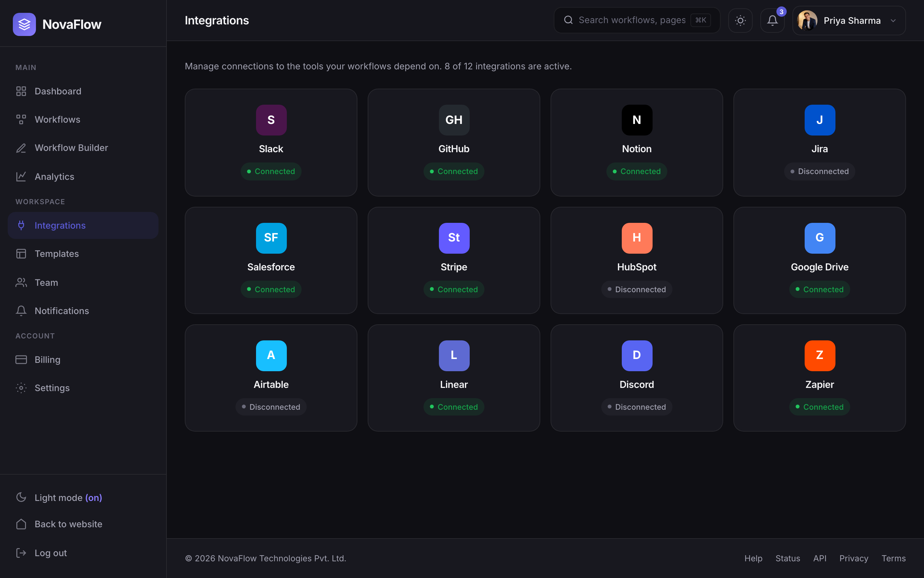Click the Back to website home icon
The height and width of the screenshot is (578, 924).
point(21,524)
